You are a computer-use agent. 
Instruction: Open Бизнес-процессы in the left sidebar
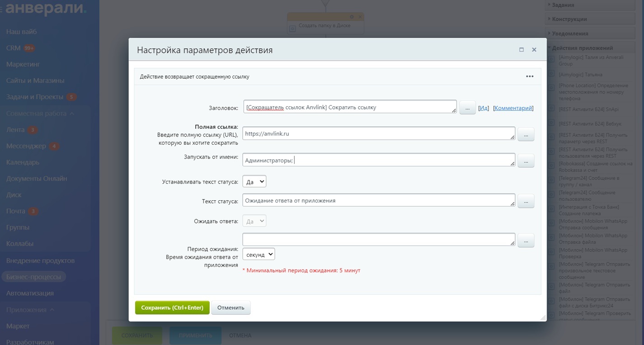tap(34, 277)
